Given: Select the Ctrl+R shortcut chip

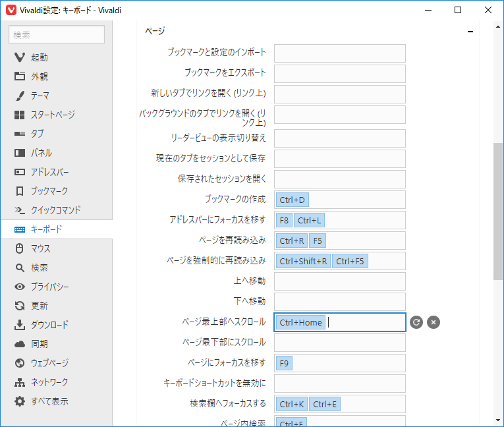Looking at the screenshot, I should [x=292, y=241].
